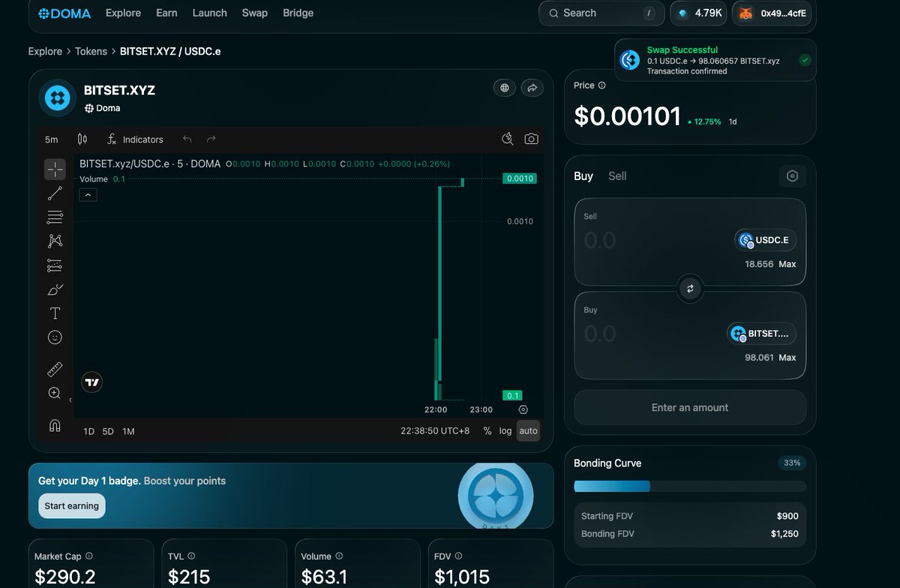Open the Explore nav item

(124, 13)
